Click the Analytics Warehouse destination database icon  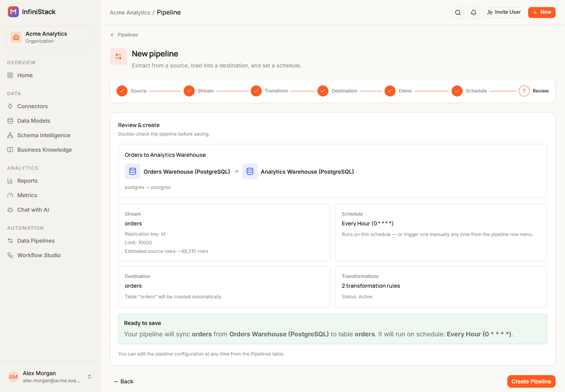[x=250, y=171]
